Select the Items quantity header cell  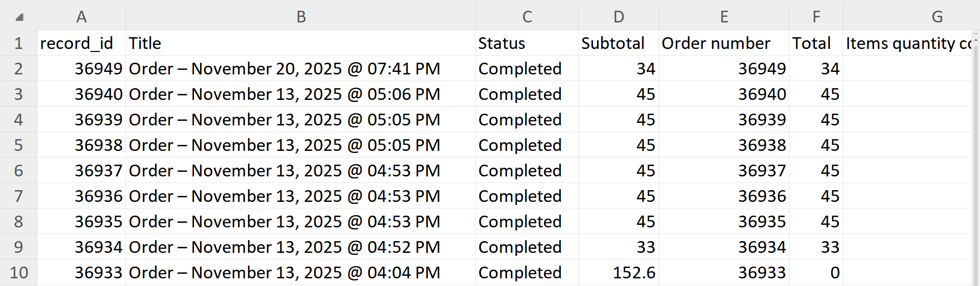(909, 43)
